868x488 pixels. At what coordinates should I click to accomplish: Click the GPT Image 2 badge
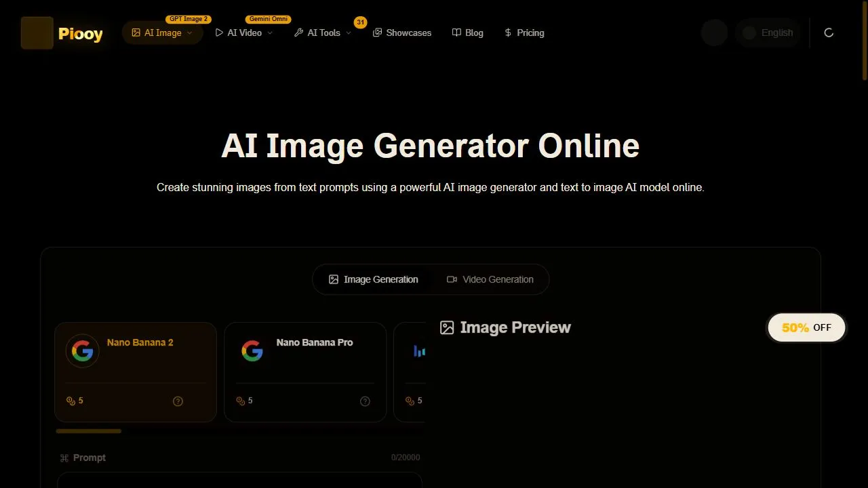189,19
